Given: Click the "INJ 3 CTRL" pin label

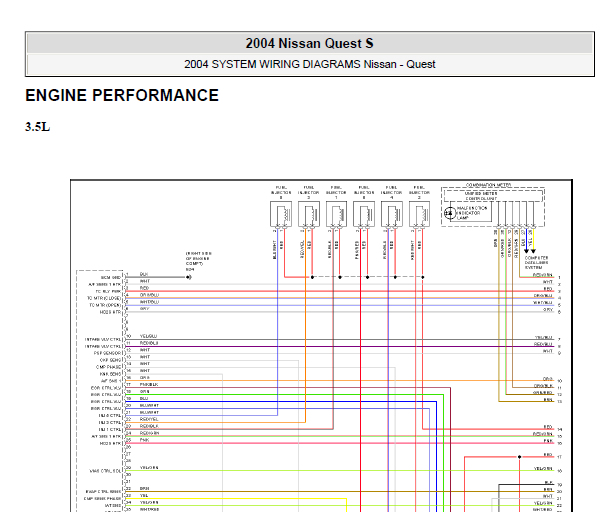Looking at the screenshot, I should [110, 422].
